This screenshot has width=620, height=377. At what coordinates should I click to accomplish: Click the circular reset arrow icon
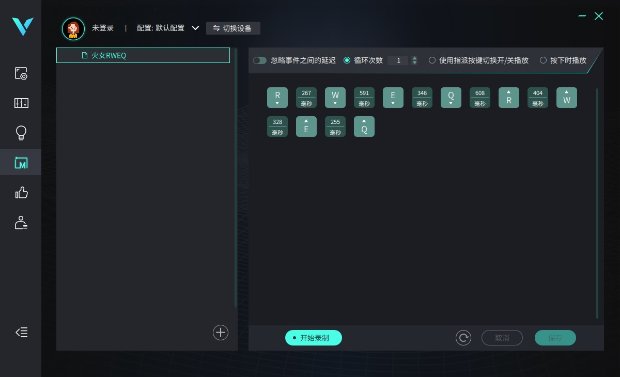[463, 338]
